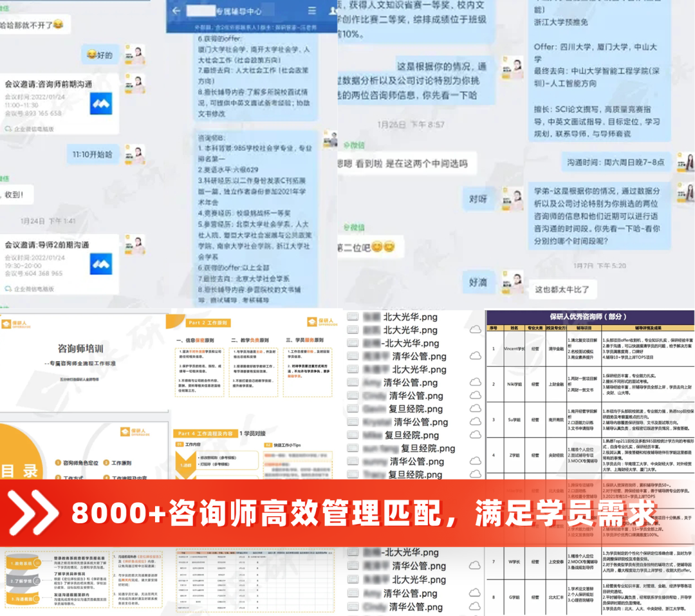Tap the contact person icon in 专属辅导中心 header

pyautogui.click(x=333, y=11)
